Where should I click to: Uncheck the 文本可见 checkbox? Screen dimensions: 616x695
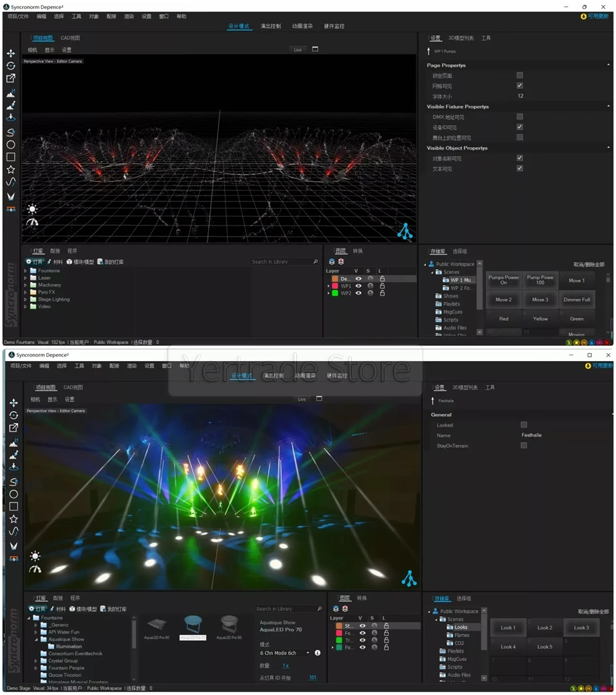pyautogui.click(x=520, y=168)
